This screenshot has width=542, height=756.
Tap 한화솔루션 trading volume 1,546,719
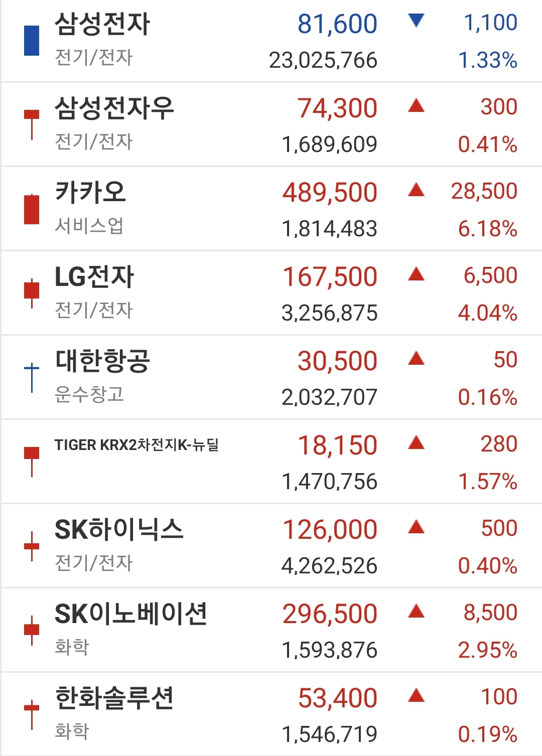pyautogui.click(x=330, y=734)
